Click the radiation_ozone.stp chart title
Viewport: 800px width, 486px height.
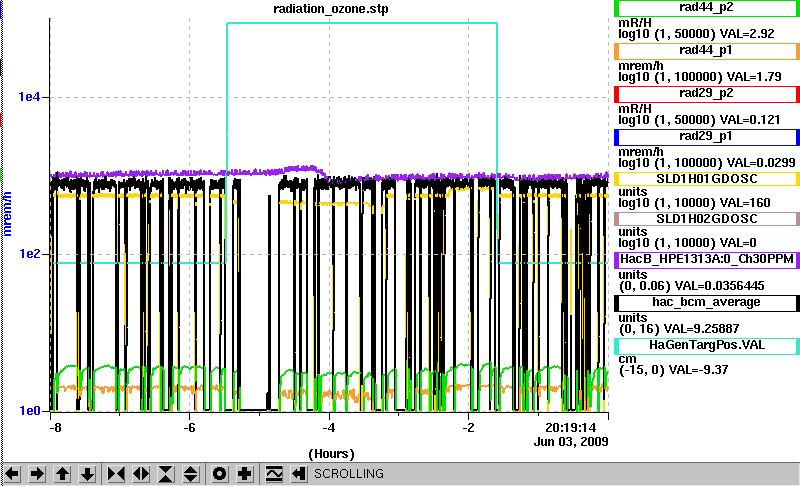pos(331,9)
